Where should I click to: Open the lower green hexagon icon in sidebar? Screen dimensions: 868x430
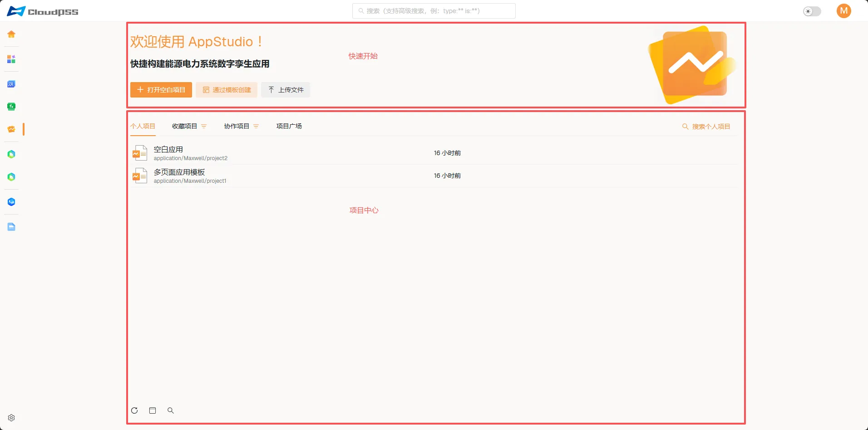[11, 177]
